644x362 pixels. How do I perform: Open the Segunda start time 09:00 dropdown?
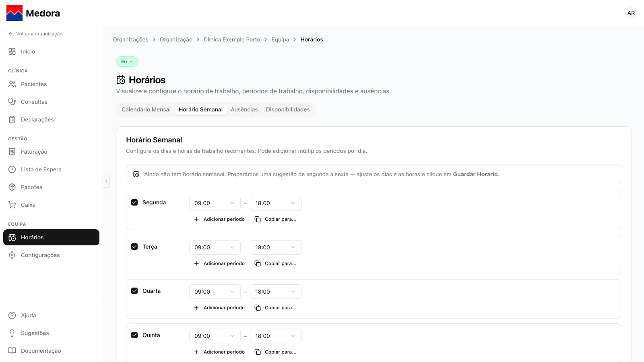tap(215, 203)
